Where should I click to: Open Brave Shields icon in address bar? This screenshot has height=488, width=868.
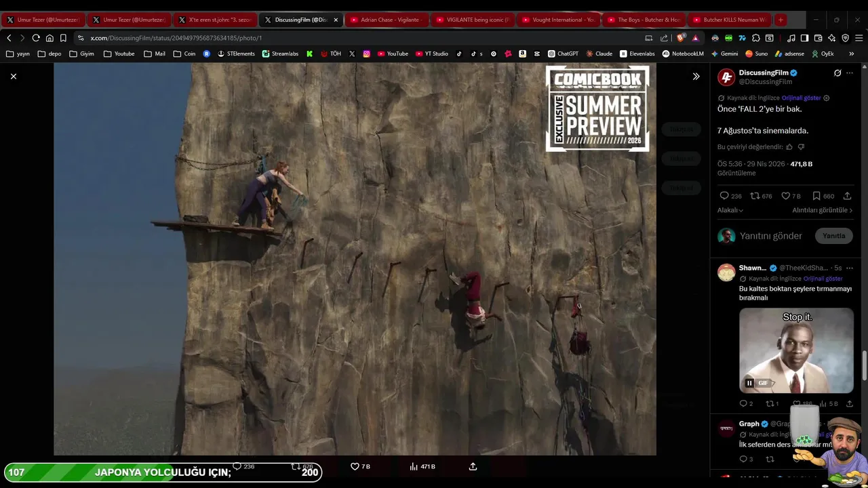[680, 38]
